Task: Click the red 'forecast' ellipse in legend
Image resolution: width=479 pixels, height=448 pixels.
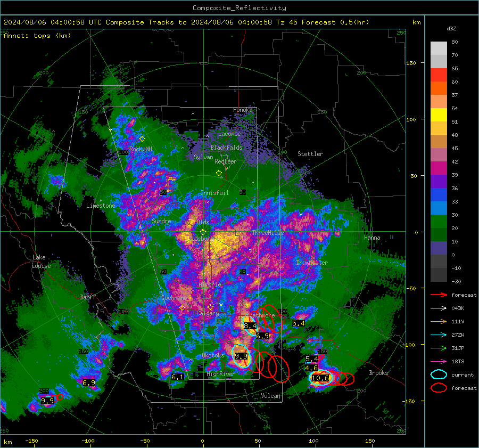Action: (439, 388)
